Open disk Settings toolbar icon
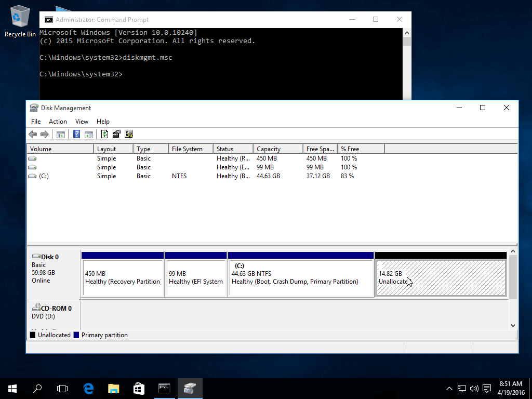Viewport: 532px width, 399px height. coord(129,134)
